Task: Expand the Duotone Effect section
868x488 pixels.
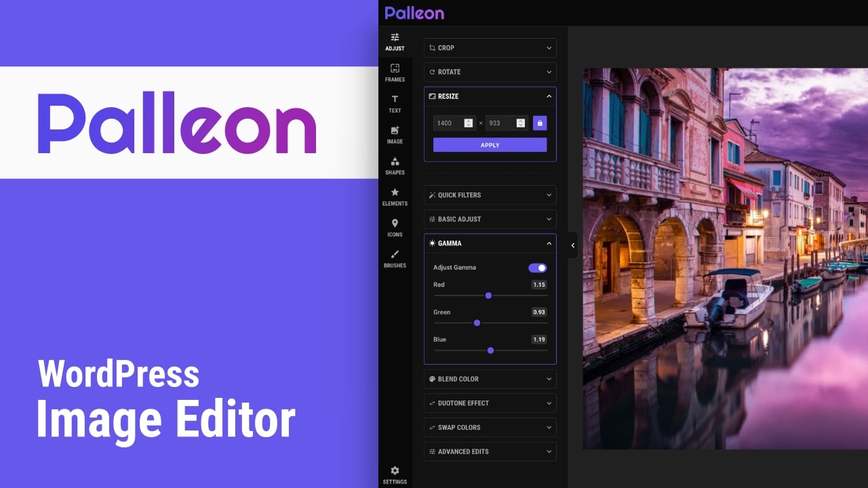Action: [x=490, y=403]
